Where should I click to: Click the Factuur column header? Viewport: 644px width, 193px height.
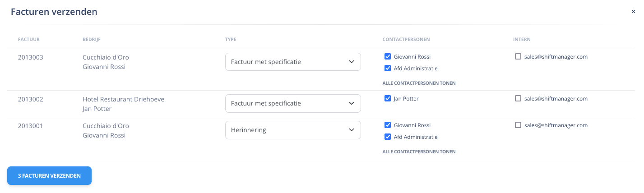coord(29,40)
